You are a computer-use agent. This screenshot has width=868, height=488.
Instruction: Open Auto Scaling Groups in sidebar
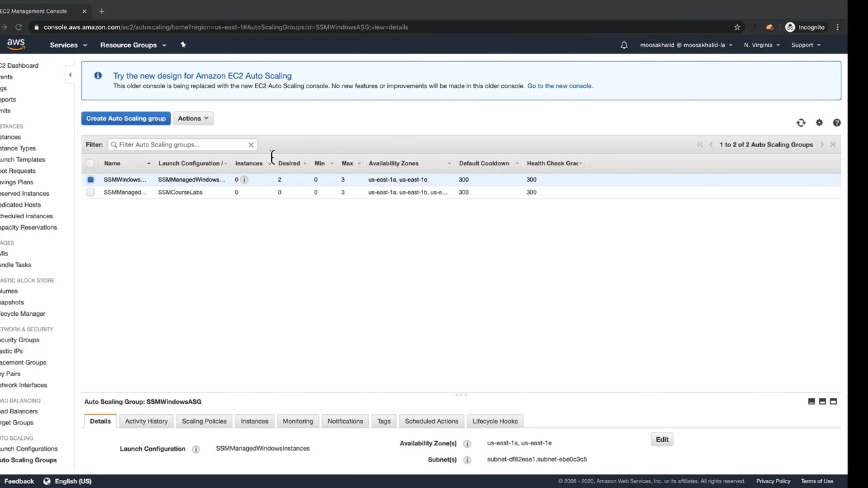[28, 460]
